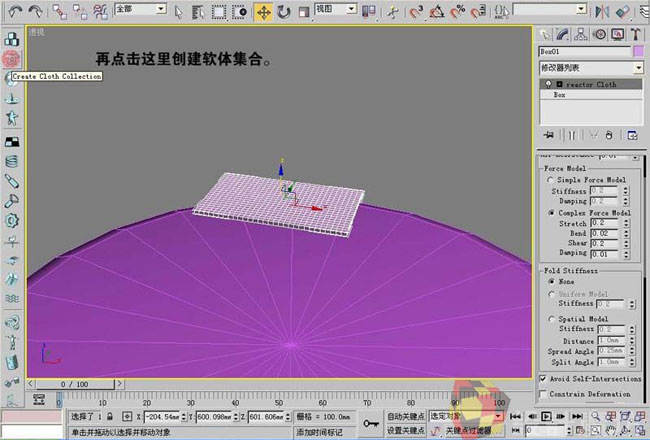Click the 0 / 100 time slider

tap(75, 384)
